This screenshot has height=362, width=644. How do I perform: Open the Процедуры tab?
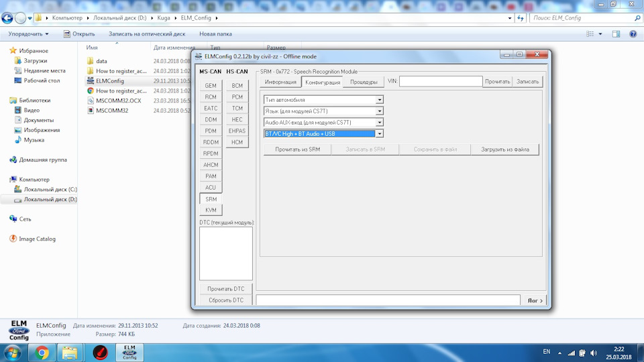click(x=364, y=82)
